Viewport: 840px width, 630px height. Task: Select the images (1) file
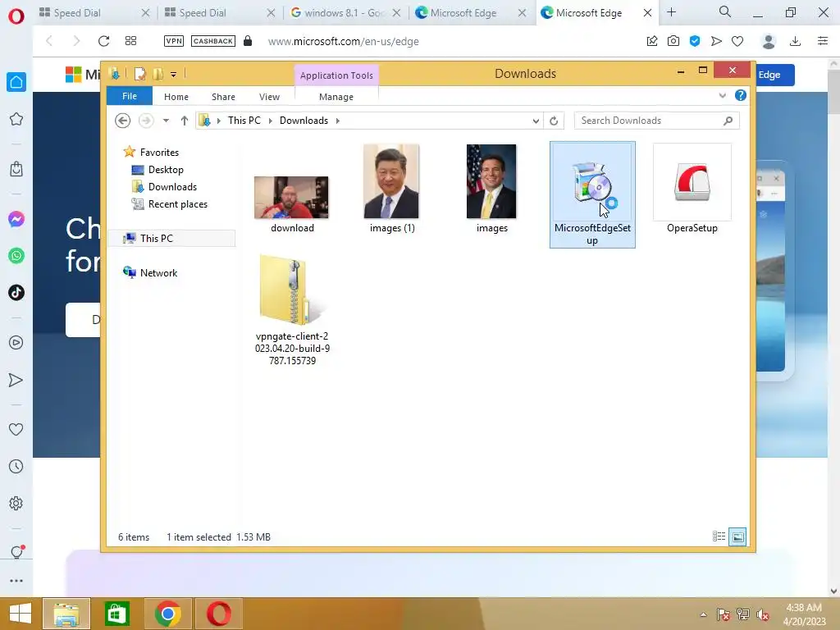coord(391,189)
